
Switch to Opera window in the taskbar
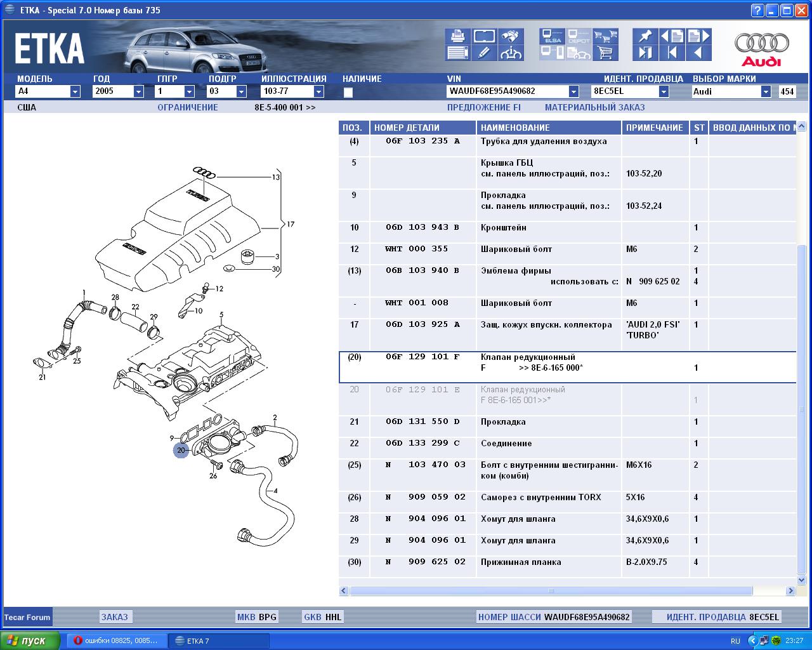tap(117, 640)
